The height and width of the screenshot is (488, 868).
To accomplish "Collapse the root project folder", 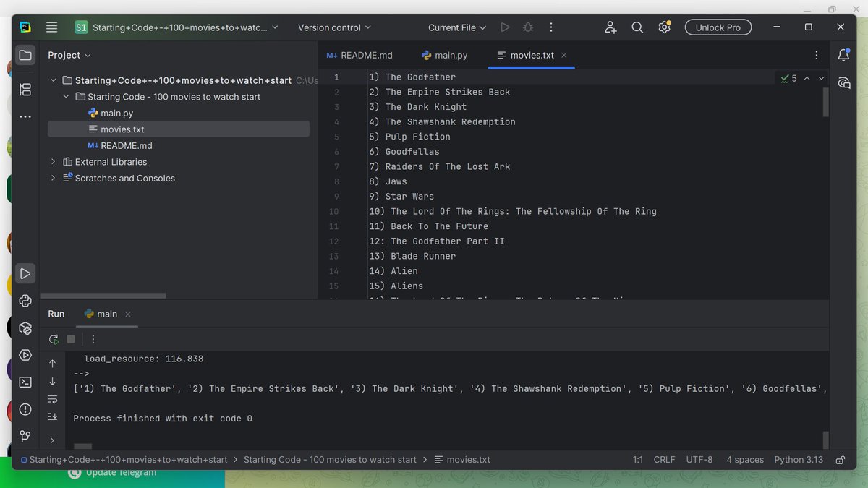I will coord(53,80).
